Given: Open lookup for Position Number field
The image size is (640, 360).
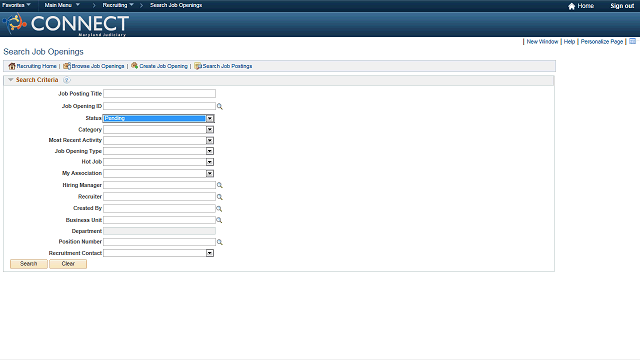Looking at the screenshot, I should click(x=220, y=242).
